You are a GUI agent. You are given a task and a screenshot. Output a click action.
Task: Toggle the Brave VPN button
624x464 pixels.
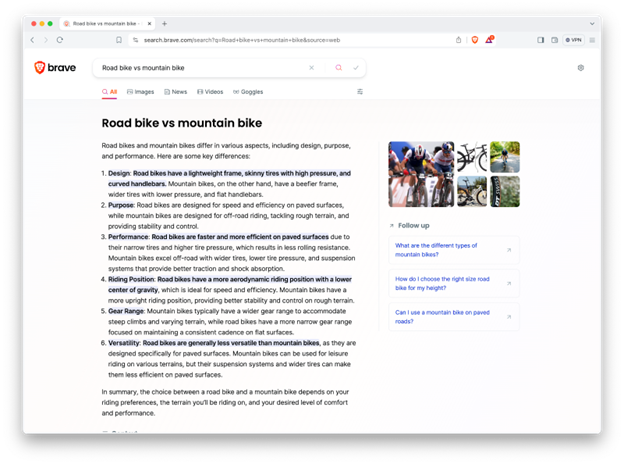573,40
